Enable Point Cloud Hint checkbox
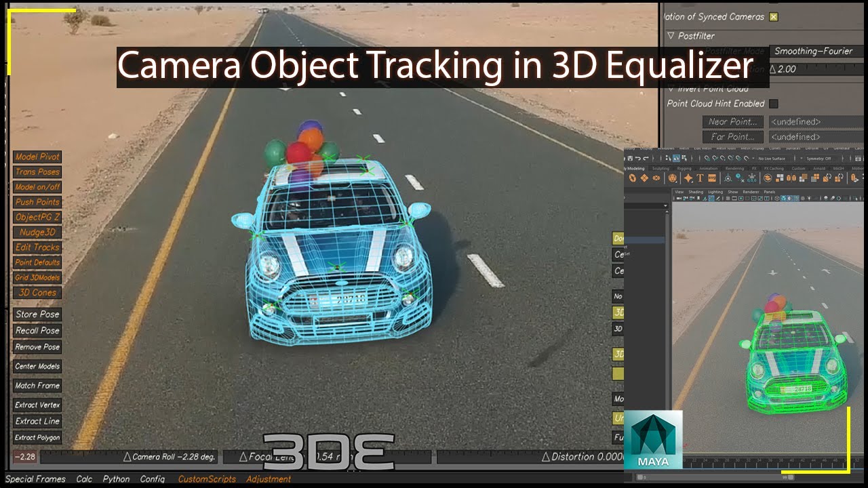The image size is (868, 488). [x=774, y=104]
